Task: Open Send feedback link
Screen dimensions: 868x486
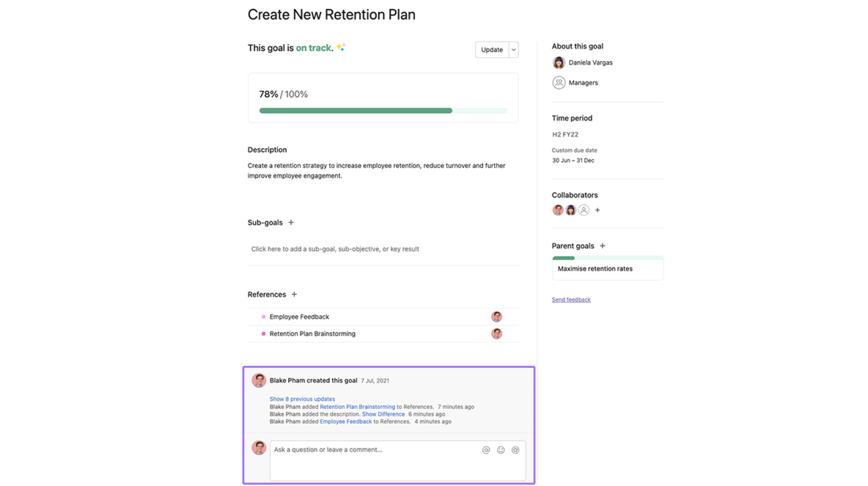Action: 571,300
